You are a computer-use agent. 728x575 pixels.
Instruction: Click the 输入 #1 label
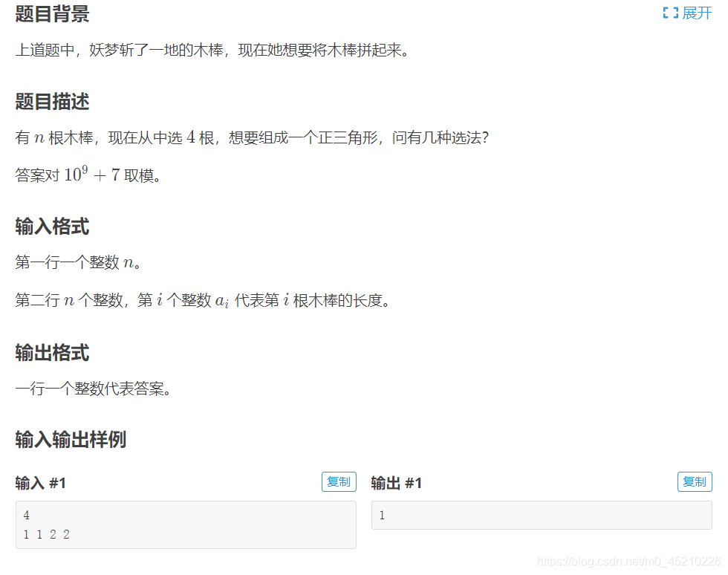click(x=40, y=483)
